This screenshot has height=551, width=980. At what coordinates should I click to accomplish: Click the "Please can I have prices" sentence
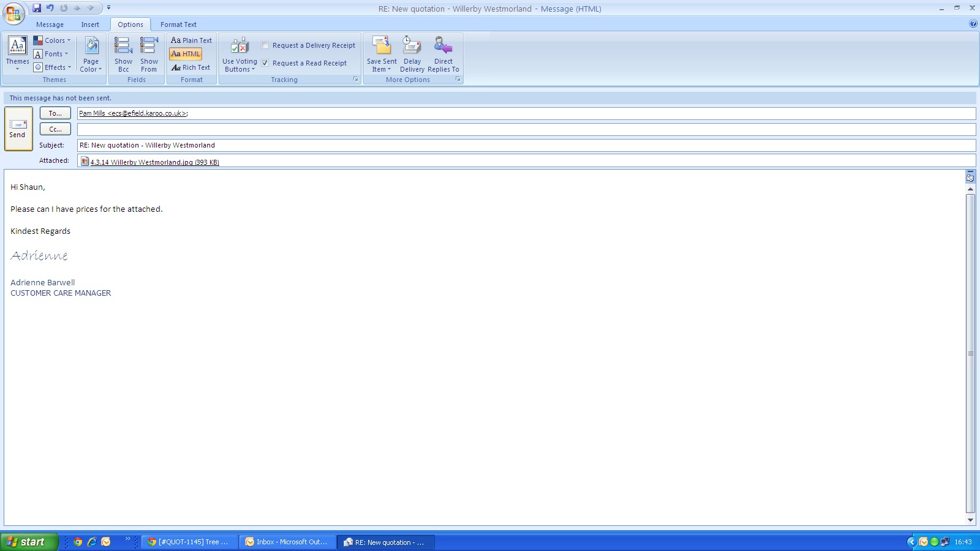86,209
